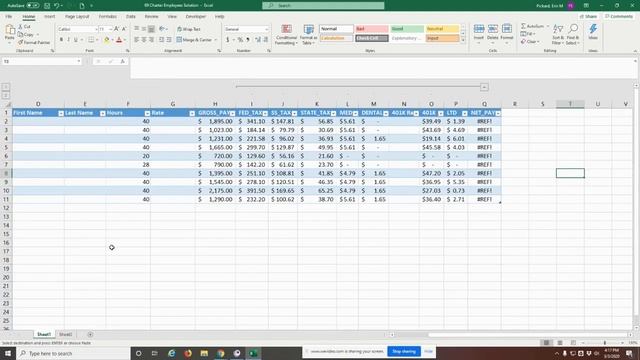
Task: Apply accounting dollar format
Action: click(x=227, y=40)
